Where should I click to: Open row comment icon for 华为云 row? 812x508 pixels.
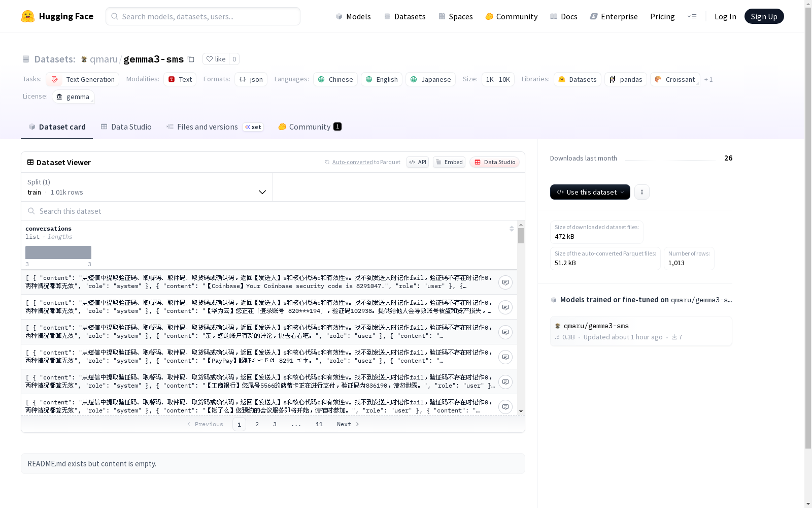(x=505, y=307)
